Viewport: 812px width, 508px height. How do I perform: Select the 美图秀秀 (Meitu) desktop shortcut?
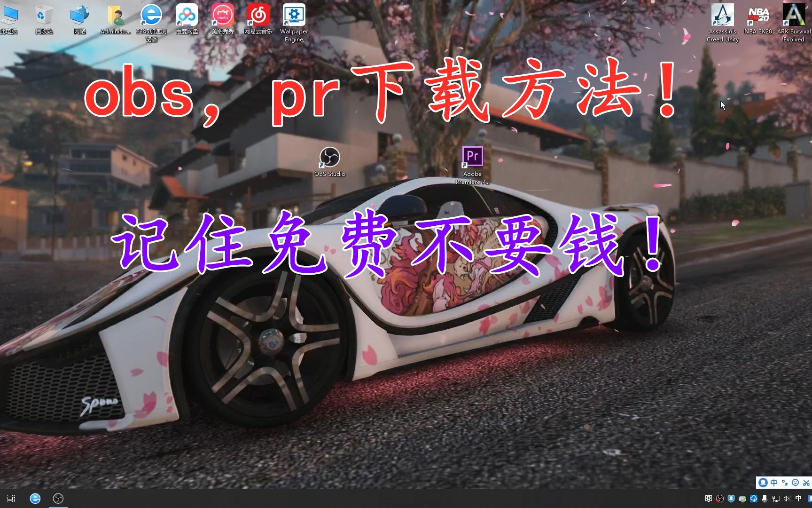223,19
